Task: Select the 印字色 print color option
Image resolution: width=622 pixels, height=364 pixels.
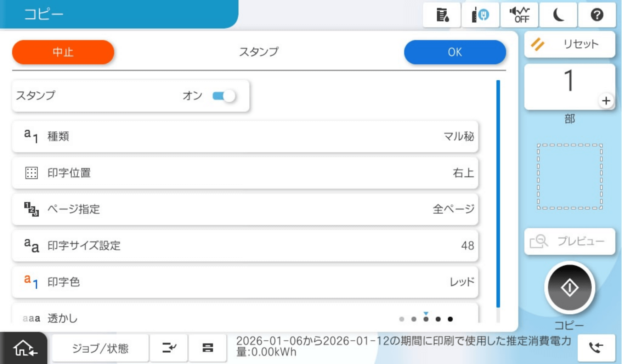Action: (245, 282)
